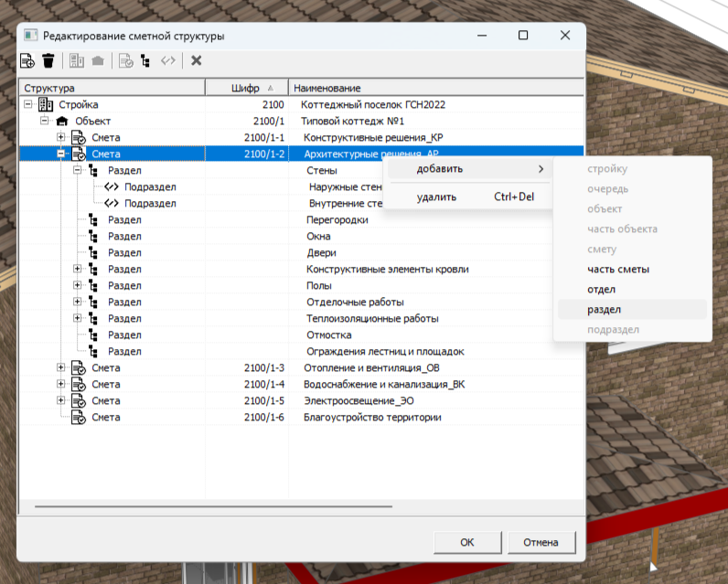
Task: Click the horizontal scrollbar of the tree
Action: tap(214, 506)
